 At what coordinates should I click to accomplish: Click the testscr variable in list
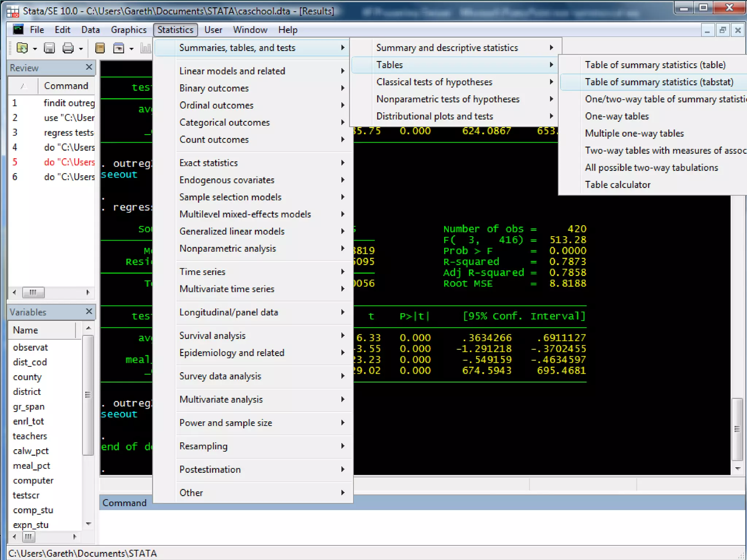coord(26,495)
